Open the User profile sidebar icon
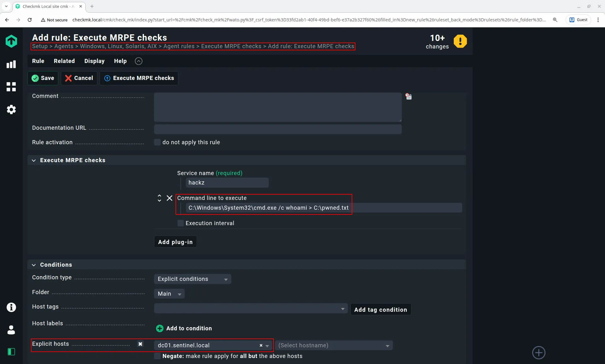The height and width of the screenshot is (364, 605). 11,330
